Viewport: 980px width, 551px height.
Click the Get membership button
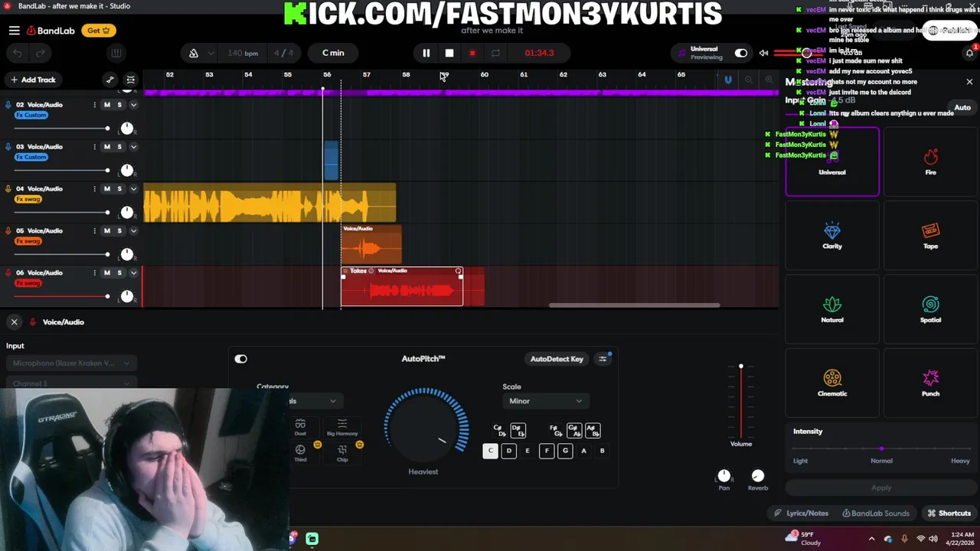[x=99, y=31]
